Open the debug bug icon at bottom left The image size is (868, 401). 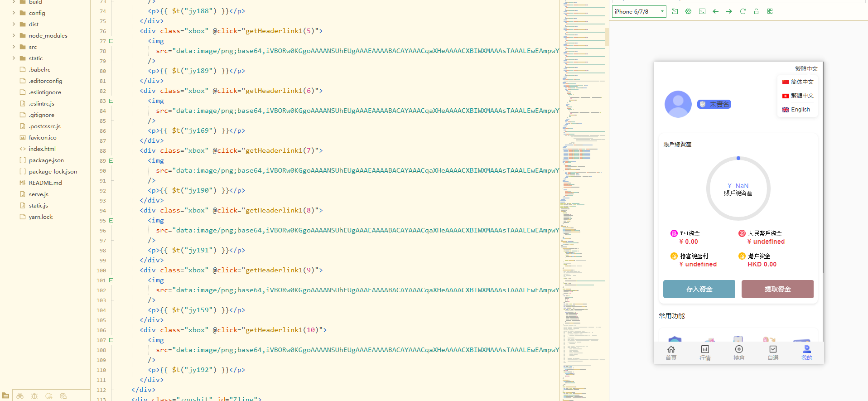tap(34, 396)
